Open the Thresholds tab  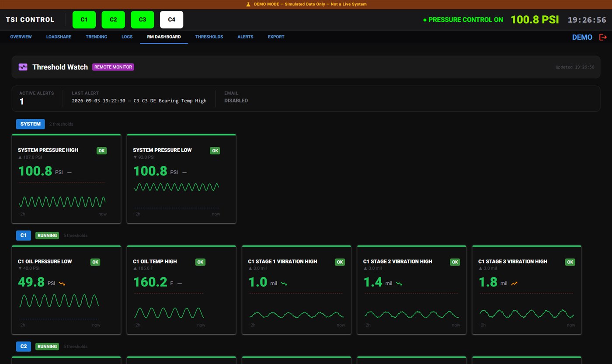tap(209, 37)
